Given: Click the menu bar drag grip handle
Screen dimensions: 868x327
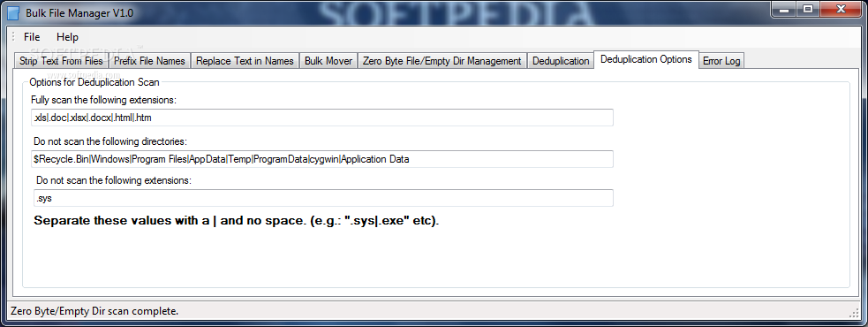Looking at the screenshot, I should point(12,37).
